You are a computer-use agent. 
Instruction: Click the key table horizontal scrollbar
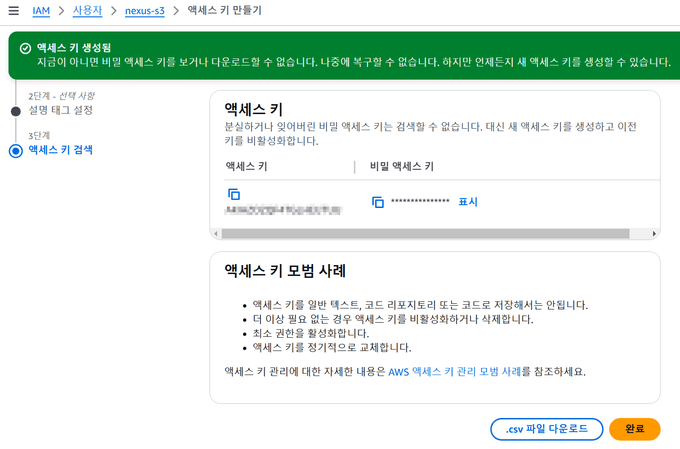(x=430, y=234)
